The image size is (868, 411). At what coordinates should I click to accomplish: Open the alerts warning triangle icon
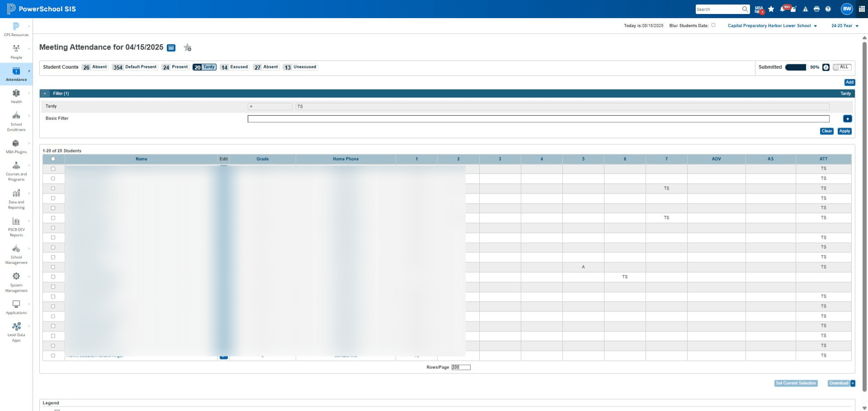coord(805,9)
